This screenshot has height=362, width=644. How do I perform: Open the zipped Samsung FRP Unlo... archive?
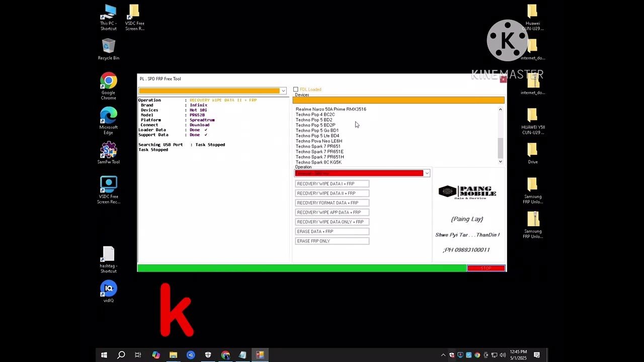(x=533, y=225)
